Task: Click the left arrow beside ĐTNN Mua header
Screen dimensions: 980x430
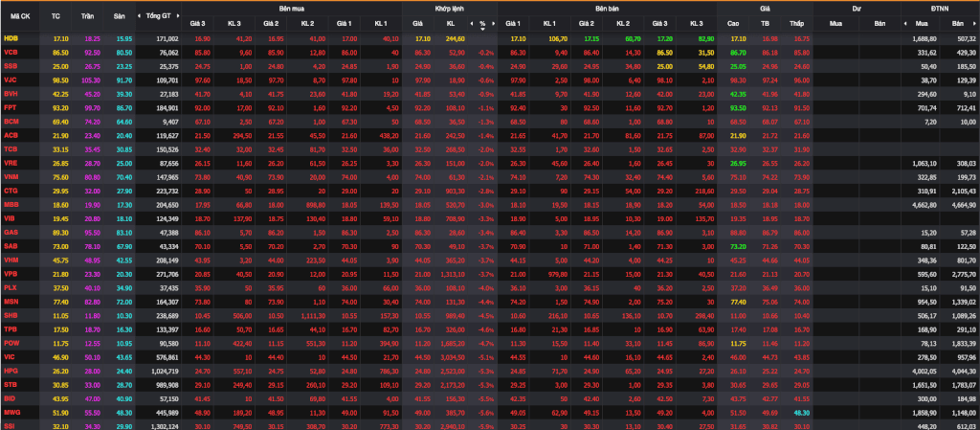Action: [905, 24]
